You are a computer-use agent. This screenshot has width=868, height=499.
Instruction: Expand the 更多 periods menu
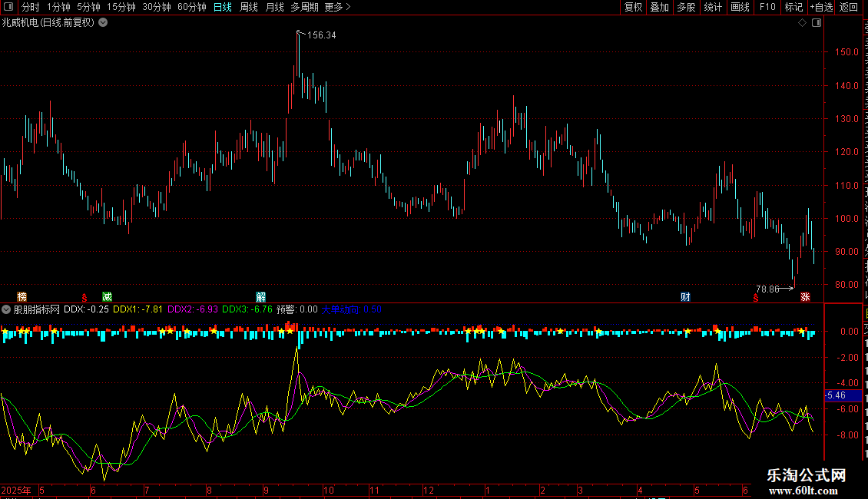tap(337, 7)
